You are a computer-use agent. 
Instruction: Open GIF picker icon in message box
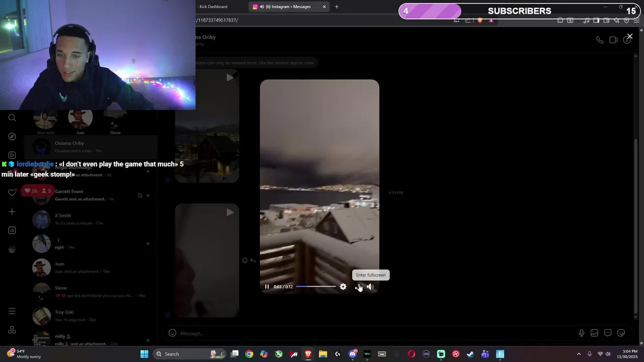pos(608,333)
